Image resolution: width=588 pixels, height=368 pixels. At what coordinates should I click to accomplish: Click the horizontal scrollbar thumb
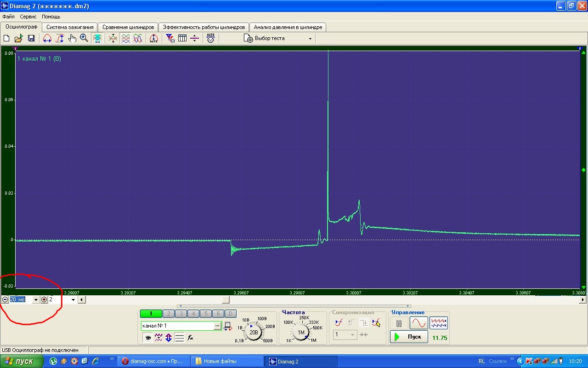[226, 300]
